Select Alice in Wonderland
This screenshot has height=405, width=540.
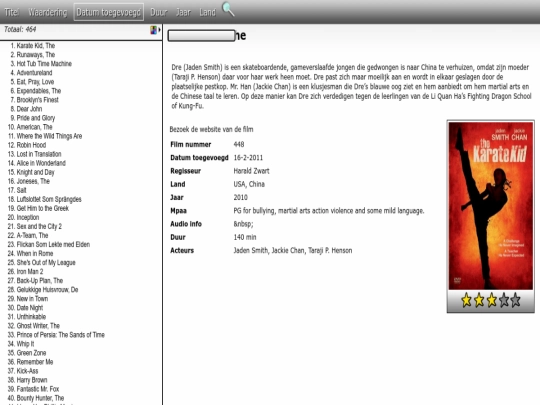coord(41,163)
